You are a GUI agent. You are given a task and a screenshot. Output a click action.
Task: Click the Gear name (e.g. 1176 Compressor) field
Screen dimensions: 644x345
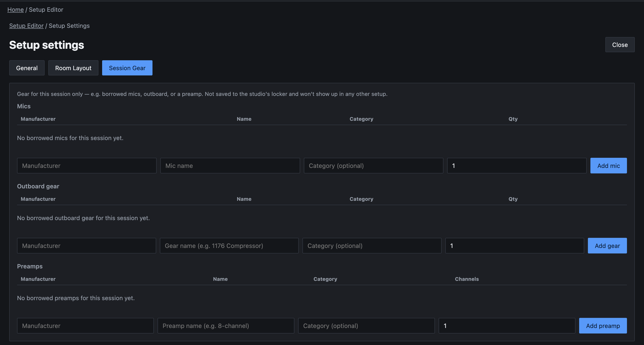pyautogui.click(x=229, y=246)
